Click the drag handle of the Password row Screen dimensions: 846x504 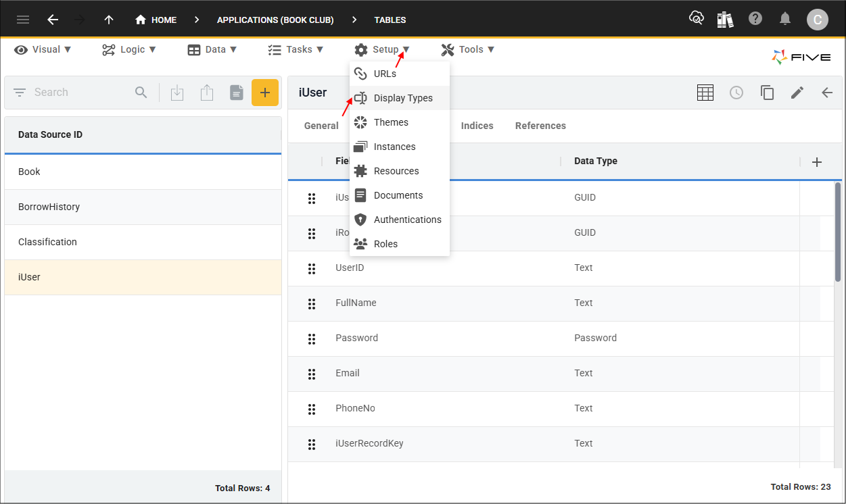[312, 338]
